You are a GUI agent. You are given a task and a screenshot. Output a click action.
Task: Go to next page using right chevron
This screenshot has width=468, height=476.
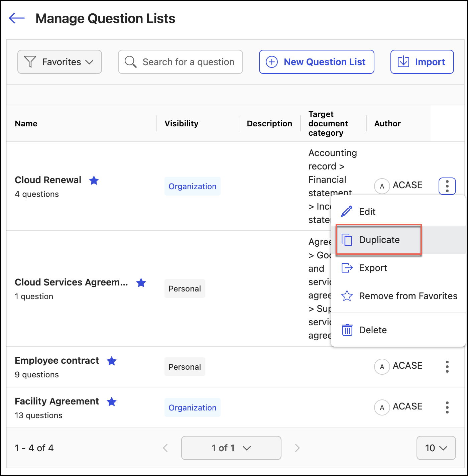pos(297,448)
